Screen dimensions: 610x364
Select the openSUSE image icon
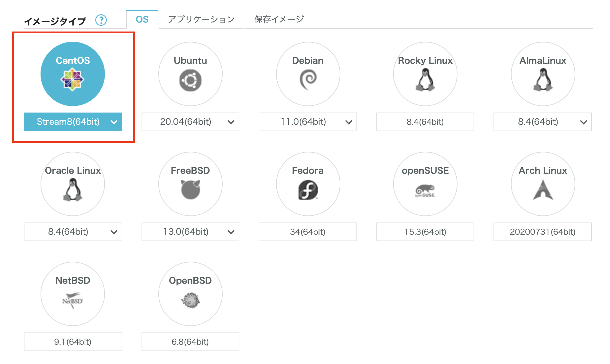[x=425, y=184]
